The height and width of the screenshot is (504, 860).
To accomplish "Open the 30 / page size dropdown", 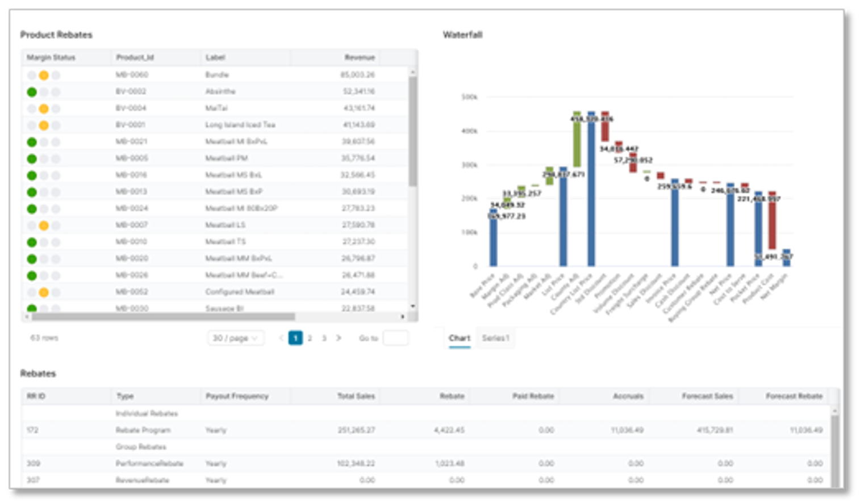I will [235, 338].
